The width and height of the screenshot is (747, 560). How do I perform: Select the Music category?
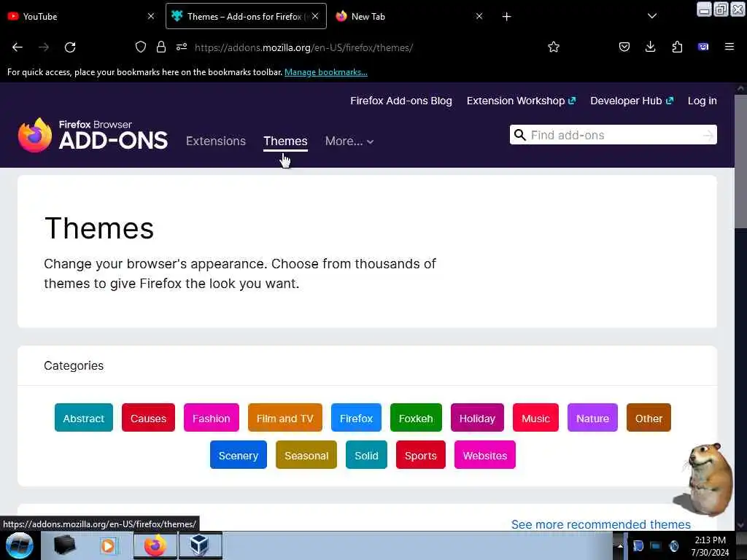[x=535, y=418]
